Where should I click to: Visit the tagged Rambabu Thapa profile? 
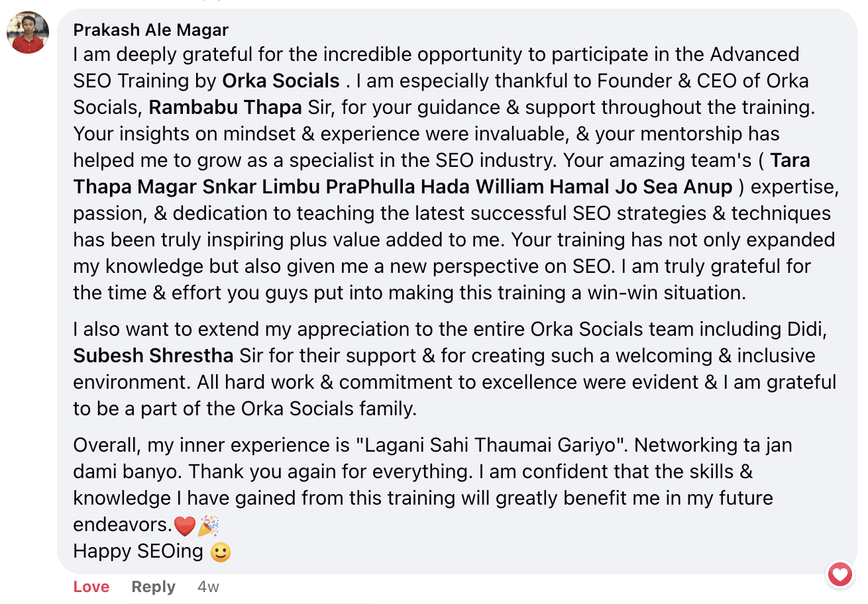[225, 107]
